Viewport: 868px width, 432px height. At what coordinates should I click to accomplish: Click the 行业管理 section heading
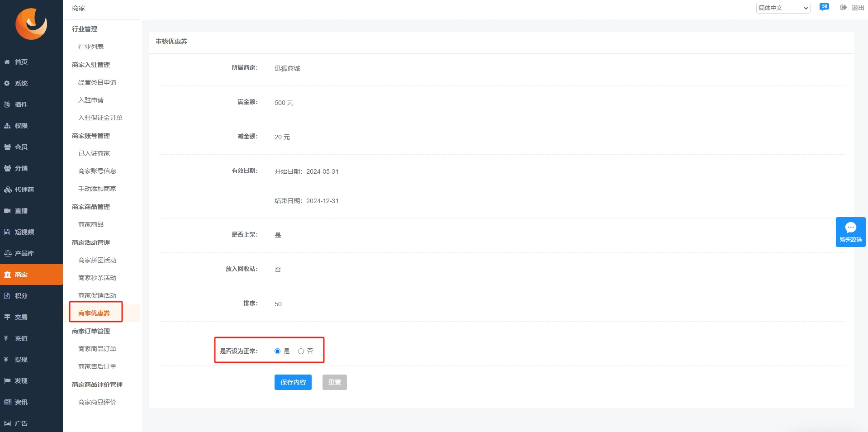pos(85,29)
